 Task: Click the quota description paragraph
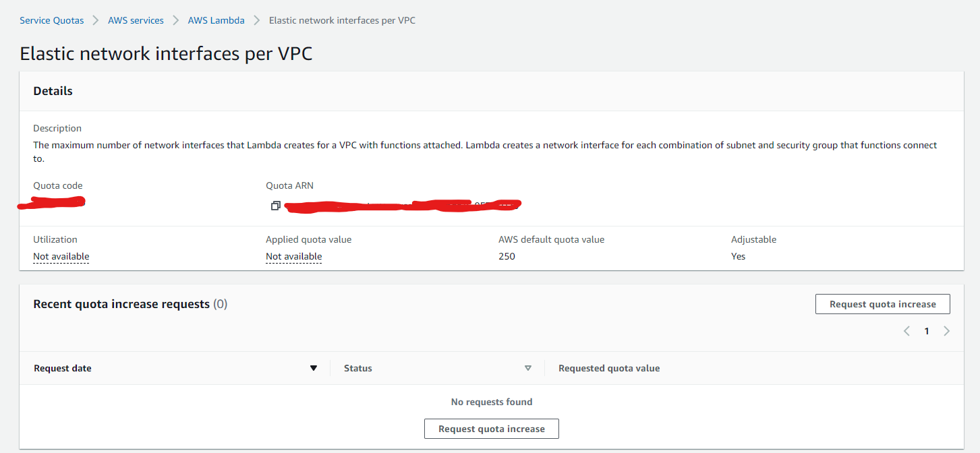485,152
